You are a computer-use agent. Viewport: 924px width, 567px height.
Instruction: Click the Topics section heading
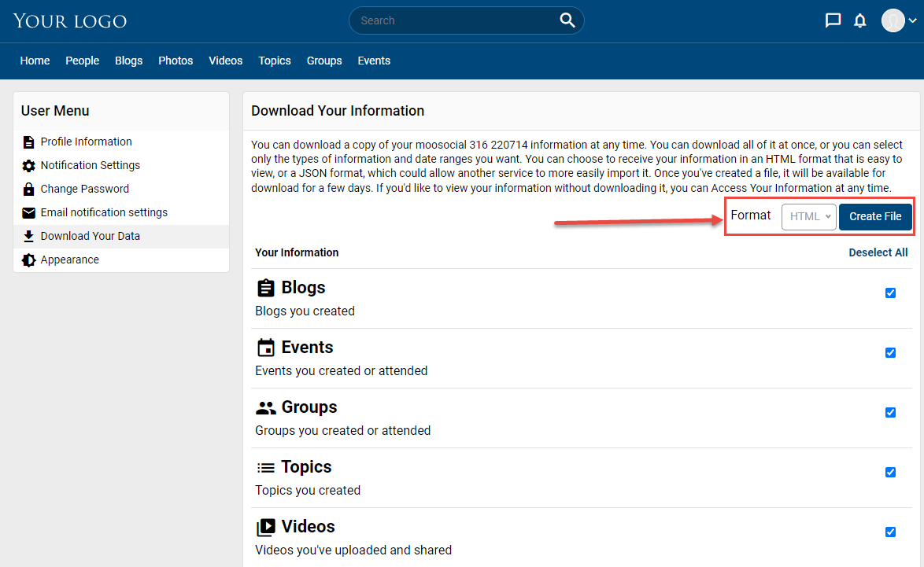(x=306, y=467)
